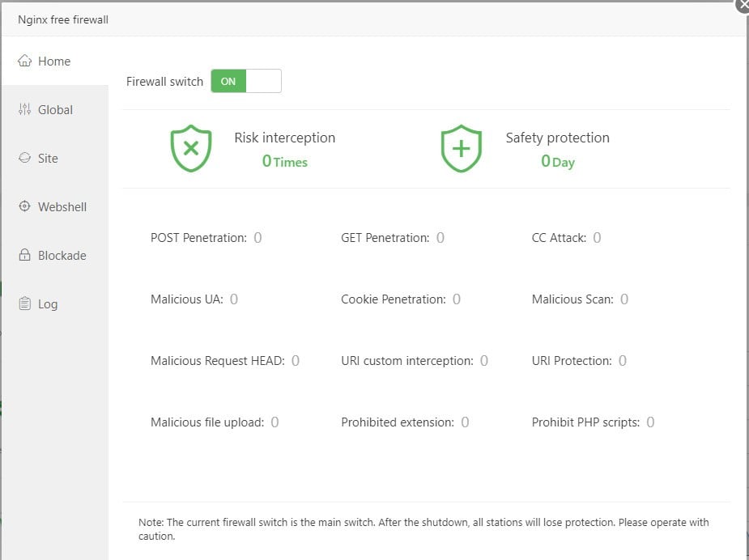
Task: Click the POST Penetration count
Action: coord(257,238)
